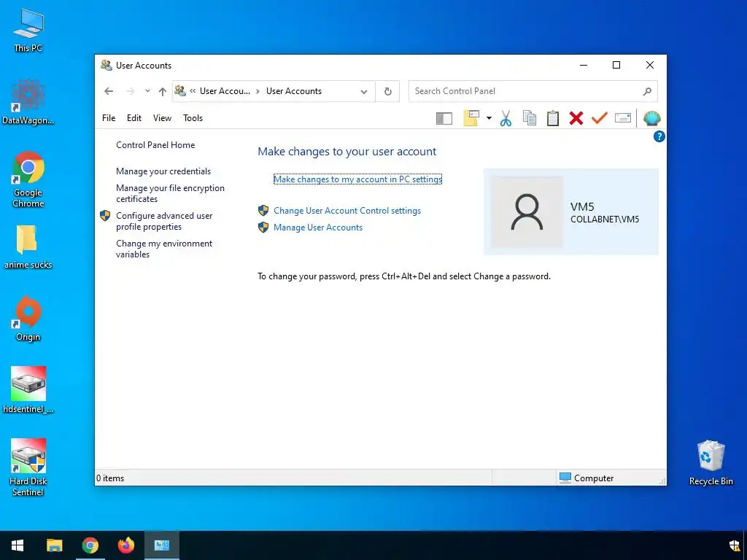Click the Control Panel taskbar button

point(161,545)
